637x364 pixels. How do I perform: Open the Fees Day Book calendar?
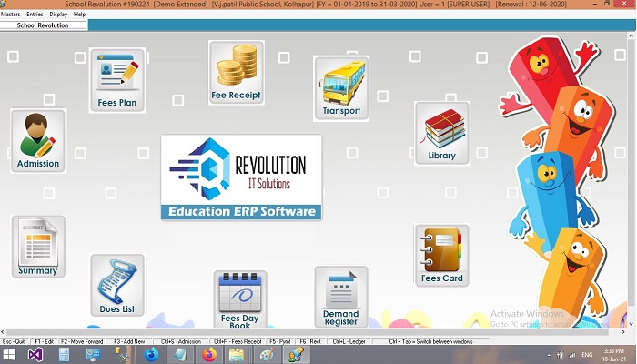[x=240, y=299]
